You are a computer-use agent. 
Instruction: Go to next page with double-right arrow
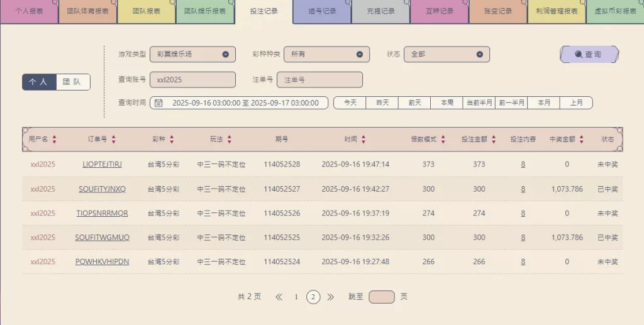pos(331,297)
